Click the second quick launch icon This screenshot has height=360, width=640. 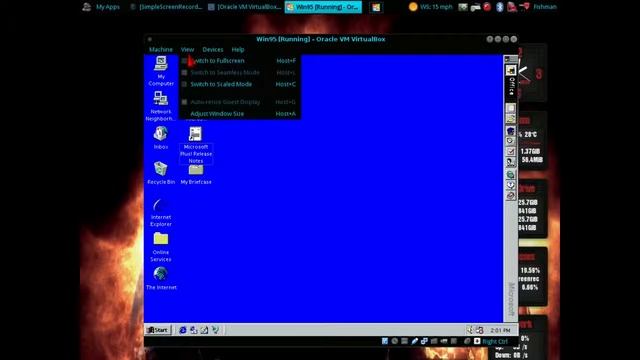(x=193, y=330)
